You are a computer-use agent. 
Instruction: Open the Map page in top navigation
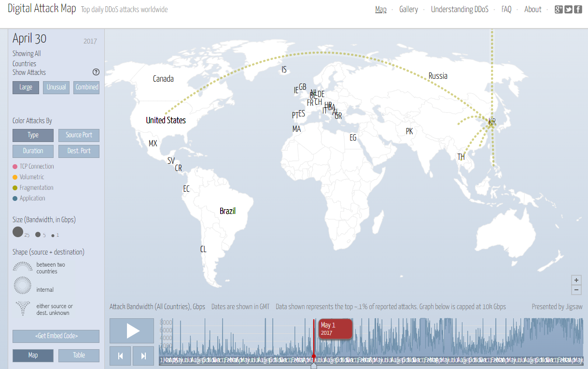click(x=381, y=9)
